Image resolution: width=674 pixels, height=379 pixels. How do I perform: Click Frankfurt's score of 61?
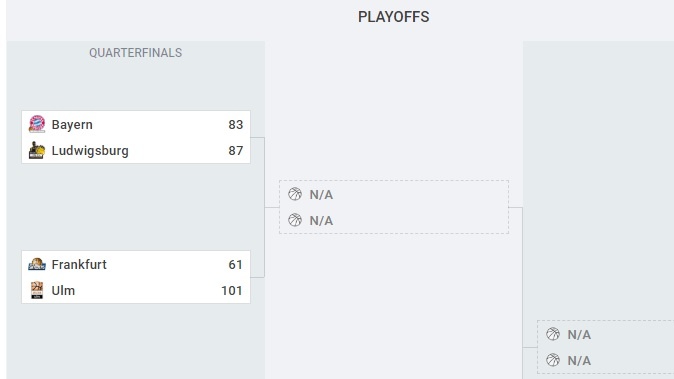236,264
